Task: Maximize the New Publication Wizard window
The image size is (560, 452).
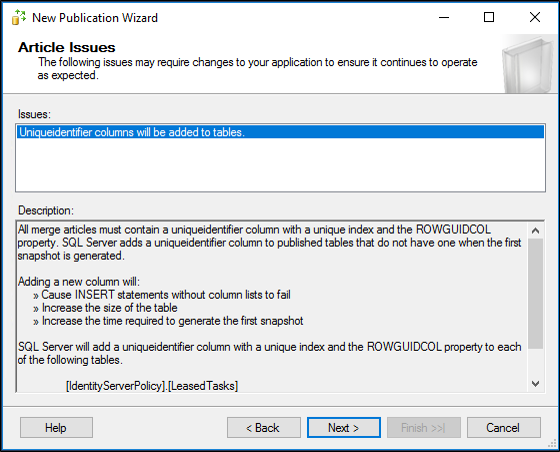Action: [489, 17]
